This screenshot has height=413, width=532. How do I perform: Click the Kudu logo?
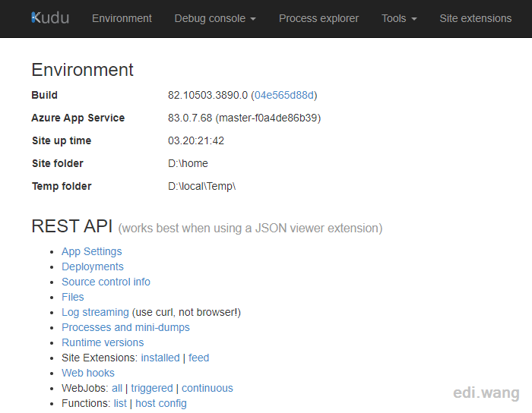click(x=50, y=18)
